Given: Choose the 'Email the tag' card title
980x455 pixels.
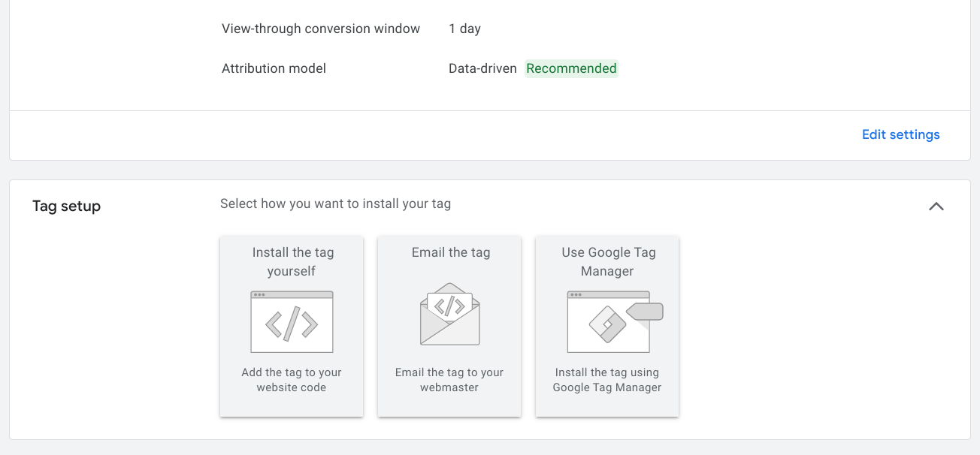Looking at the screenshot, I should pos(451,253).
